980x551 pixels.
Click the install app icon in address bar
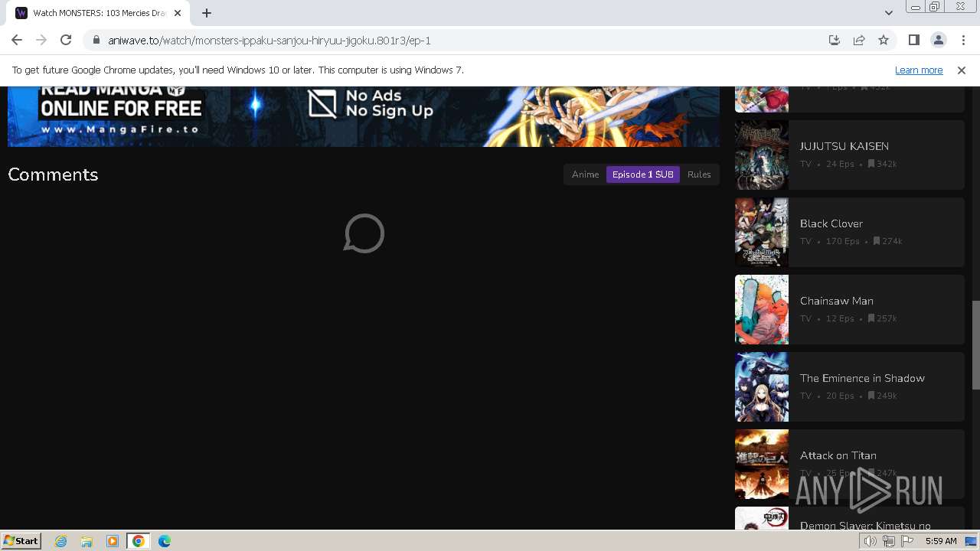(x=835, y=40)
